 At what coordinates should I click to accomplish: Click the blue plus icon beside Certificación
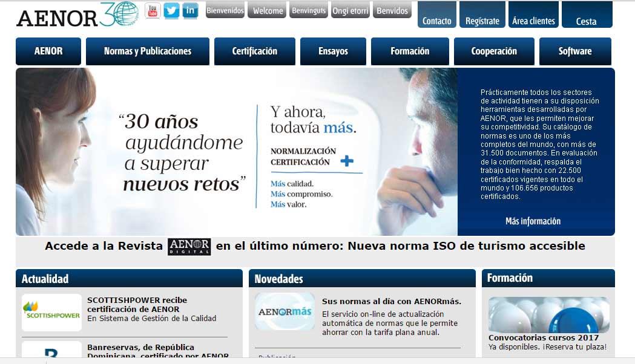347,161
